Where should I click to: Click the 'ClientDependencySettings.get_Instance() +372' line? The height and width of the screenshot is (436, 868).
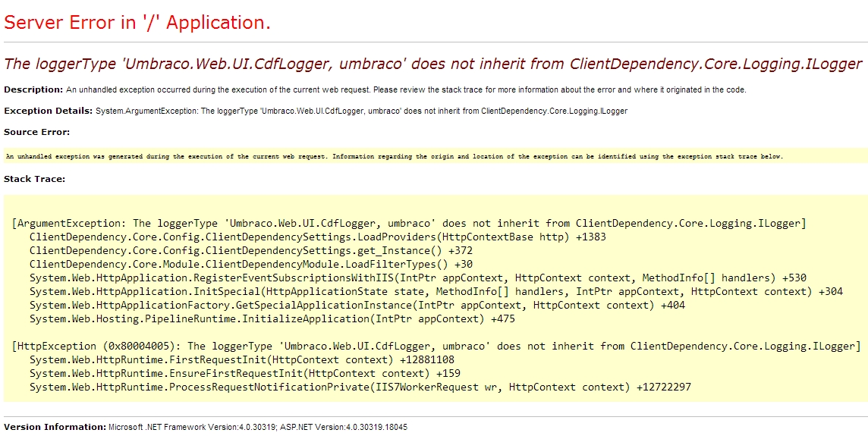pyautogui.click(x=251, y=251)
